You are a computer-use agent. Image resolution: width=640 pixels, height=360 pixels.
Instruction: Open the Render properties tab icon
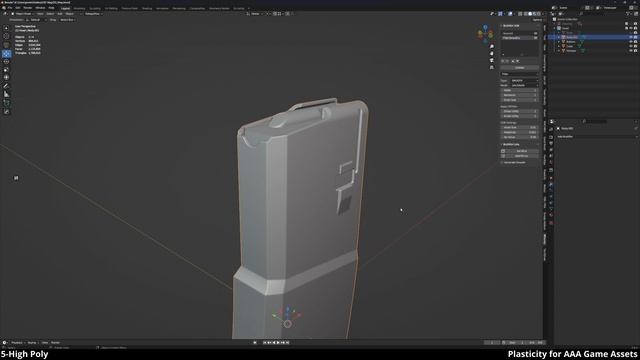(551, 137)
